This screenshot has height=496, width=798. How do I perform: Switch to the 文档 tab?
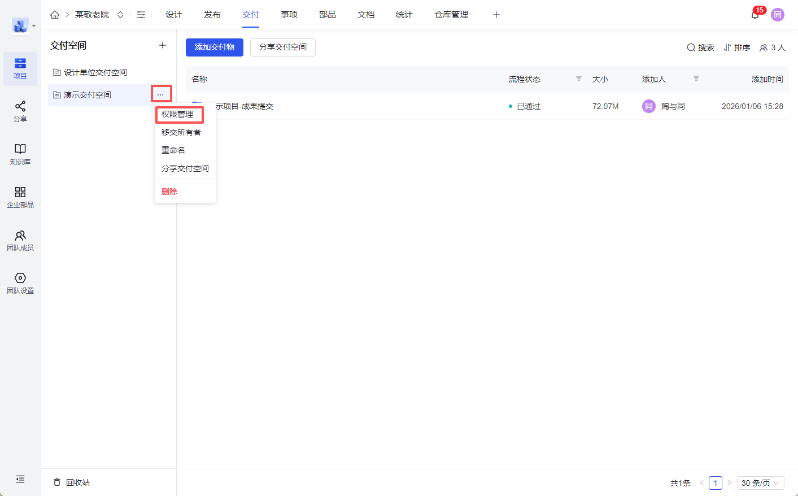pyautogui.click(x=366, y=15)
